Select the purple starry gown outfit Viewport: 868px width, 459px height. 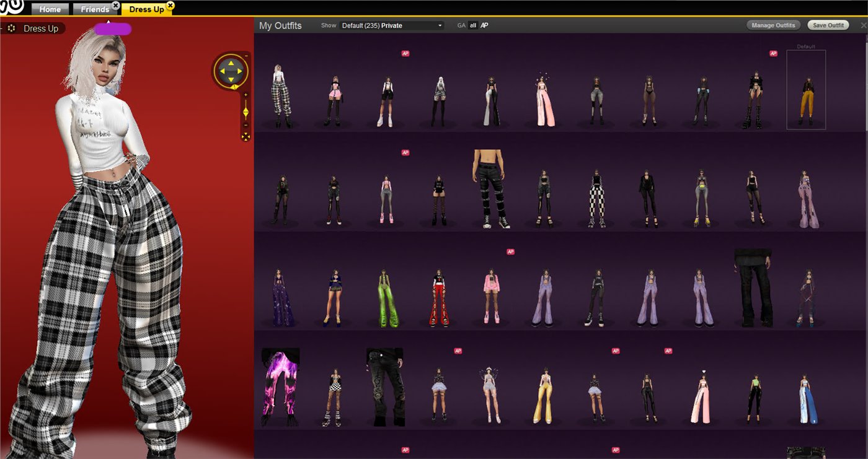[281, 297]
